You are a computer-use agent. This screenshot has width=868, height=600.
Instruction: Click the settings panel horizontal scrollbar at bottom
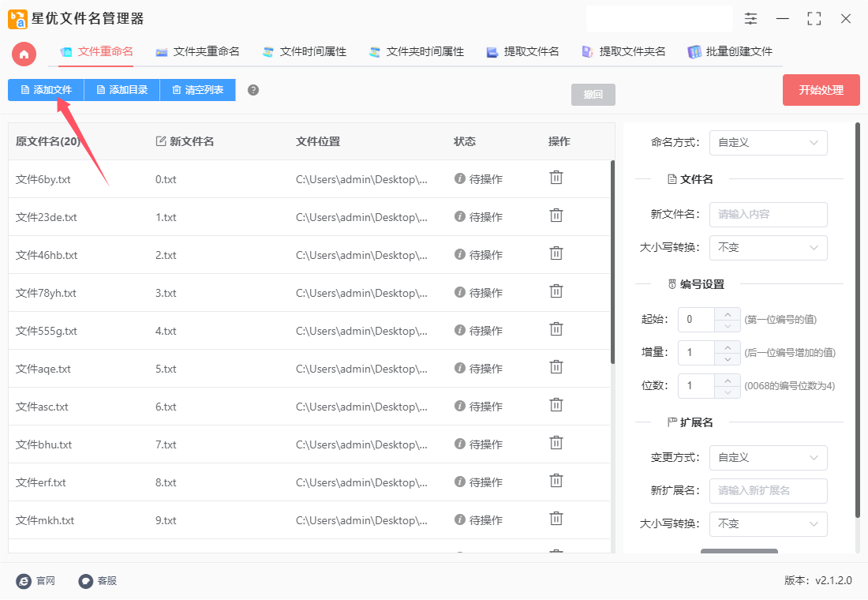tap(739, 551)
